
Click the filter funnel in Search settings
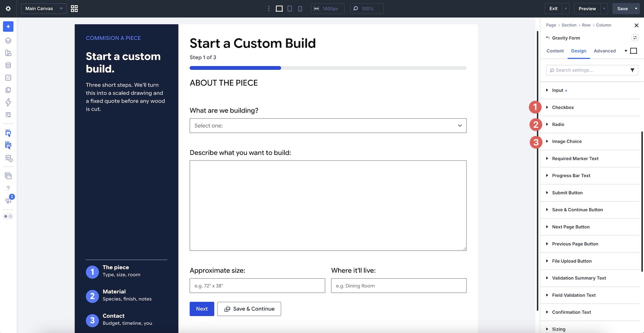click(x=632, y=70)
